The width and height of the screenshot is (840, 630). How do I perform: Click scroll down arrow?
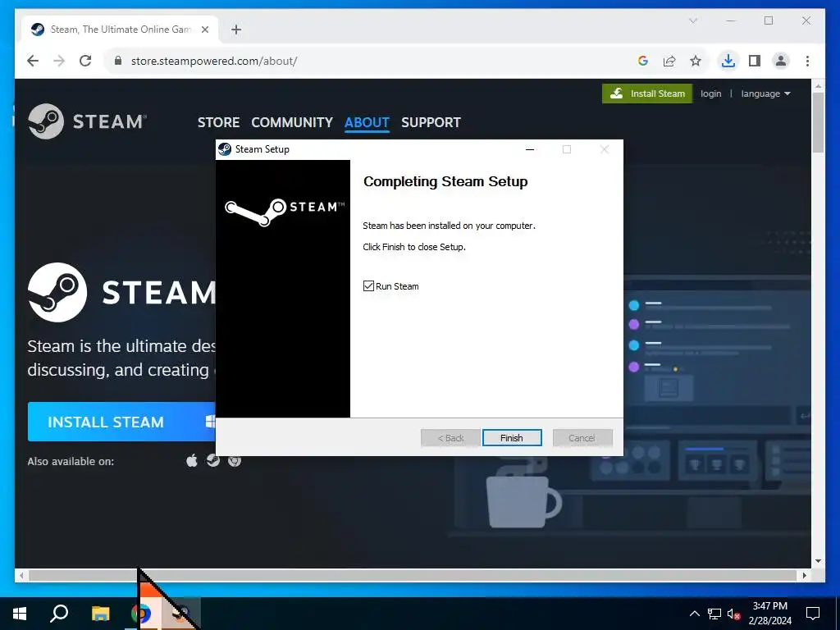(818, 561)
